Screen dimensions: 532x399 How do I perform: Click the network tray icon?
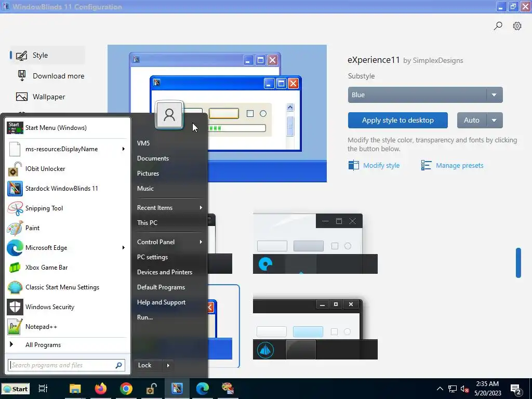[x=453, y=389]
